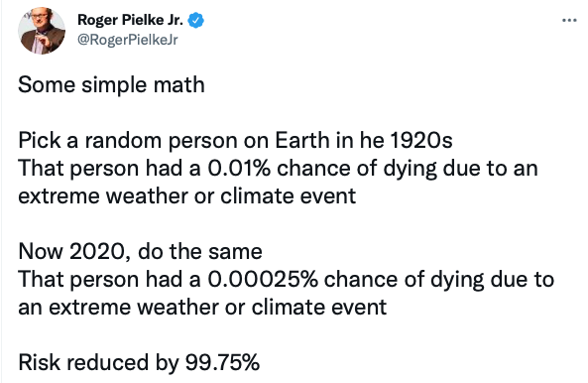The image size is (588, 383).
Task: Click the 'Now 2020, do the same' line
Action: tap(140, 251)
